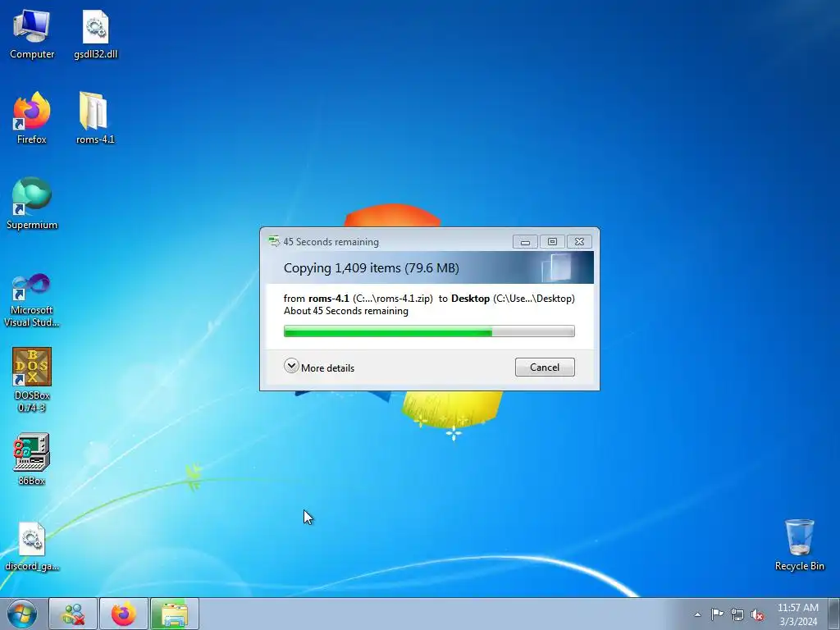The image size is (840, 630).
Task: Minimize the copy progress dialog
Action: click(525, 242)
